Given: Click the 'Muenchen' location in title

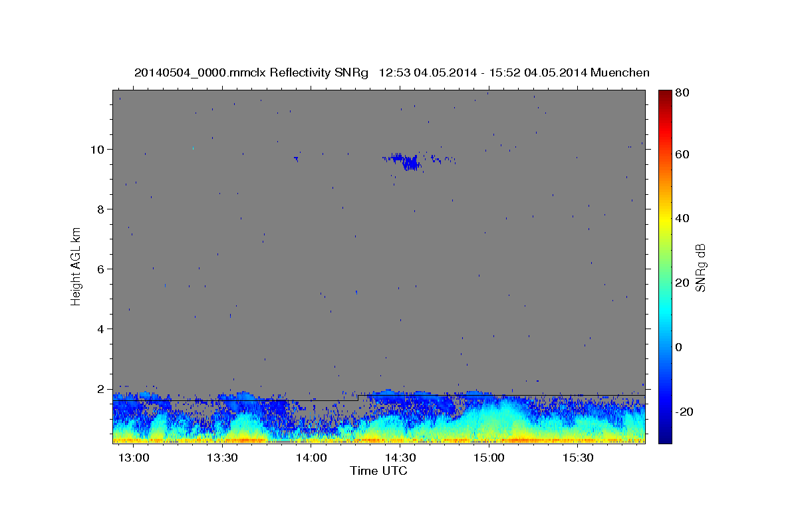Looking at the screenshot, I should (620, 72).
